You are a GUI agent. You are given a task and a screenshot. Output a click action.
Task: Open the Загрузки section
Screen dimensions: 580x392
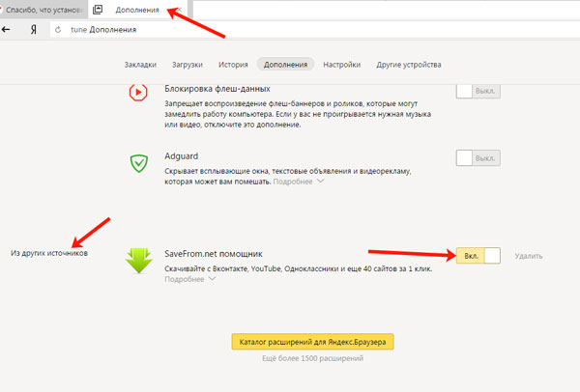coord(187,65)
